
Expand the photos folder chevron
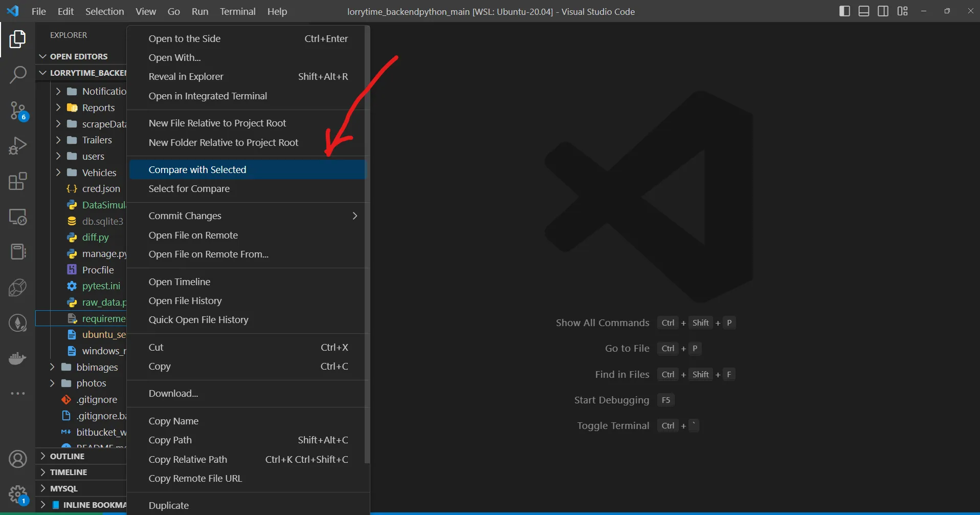pyautogui.click(x=52, y=383)
